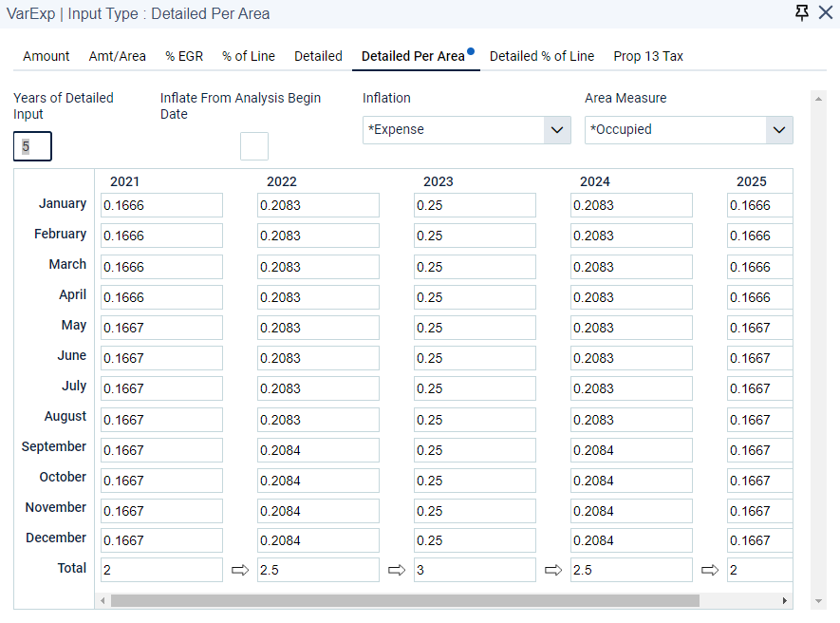Switch to the % of Line tab
840x623 pixels.
click(249, 56)
